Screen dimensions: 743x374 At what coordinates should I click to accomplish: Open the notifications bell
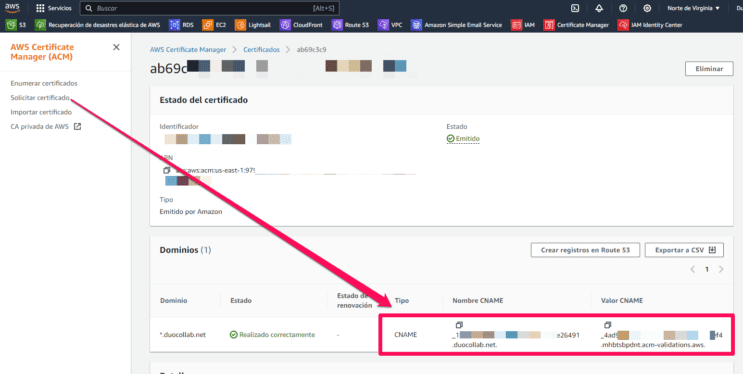(599, 8)
